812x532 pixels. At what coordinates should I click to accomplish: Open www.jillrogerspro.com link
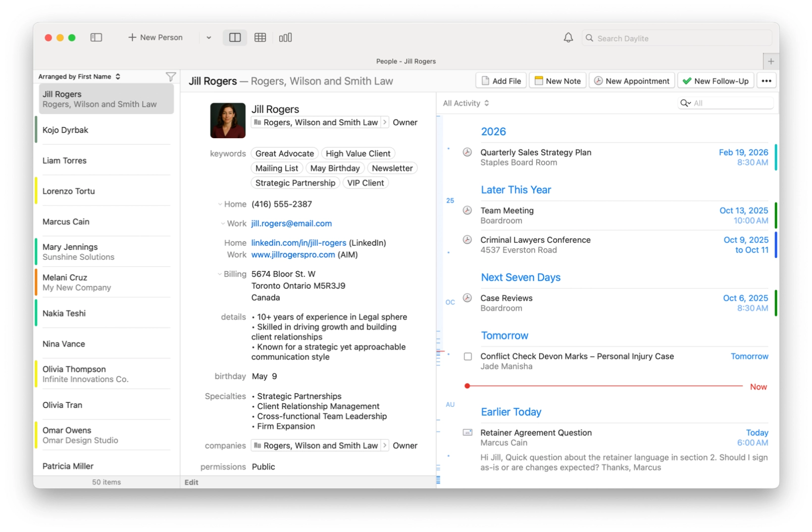pos(293,255)
